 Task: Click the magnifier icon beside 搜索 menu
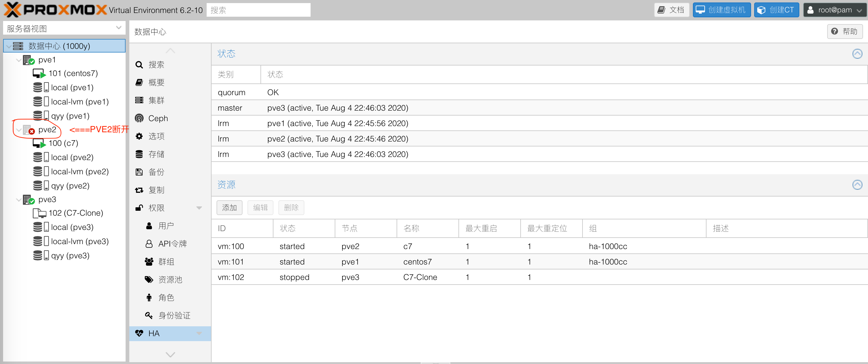139,65
